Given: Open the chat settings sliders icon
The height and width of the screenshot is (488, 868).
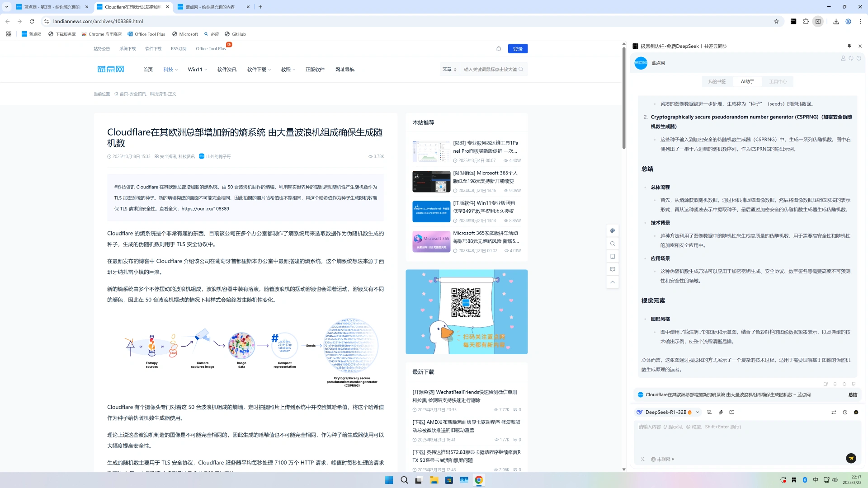Looking at the screenshot, I should click(x=834, y=412).
